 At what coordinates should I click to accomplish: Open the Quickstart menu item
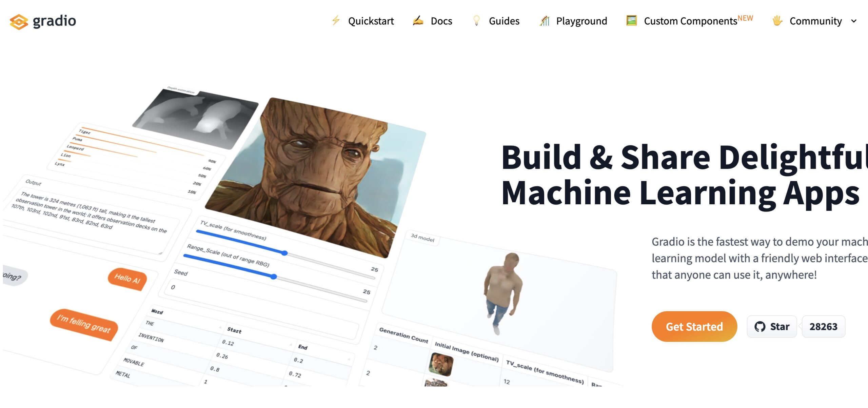coord(371,21)
